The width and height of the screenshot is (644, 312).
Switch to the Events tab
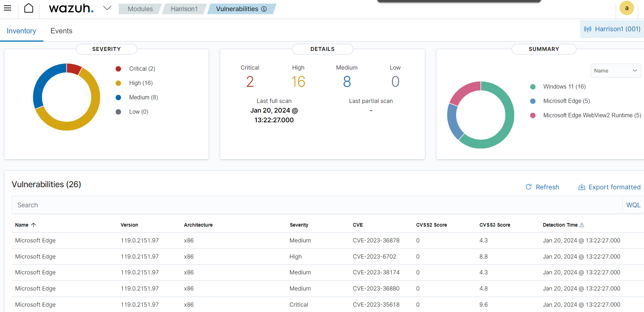(x=61, y=31)
